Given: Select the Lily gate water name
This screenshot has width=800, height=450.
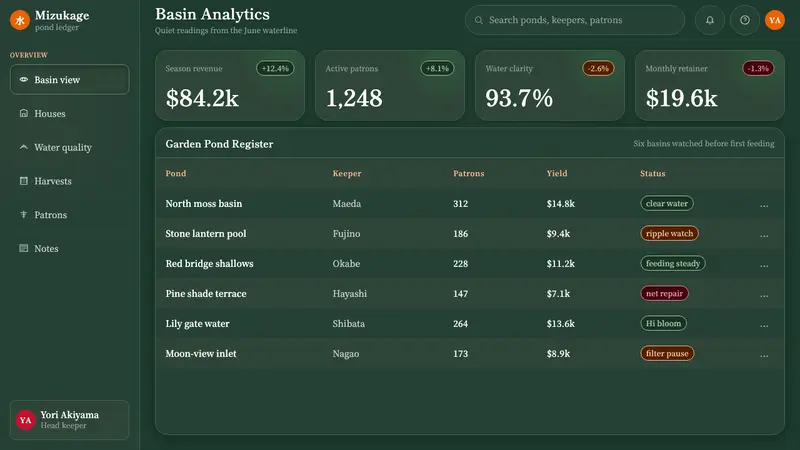Looking at the screenshot, I should tap(197, 324).
